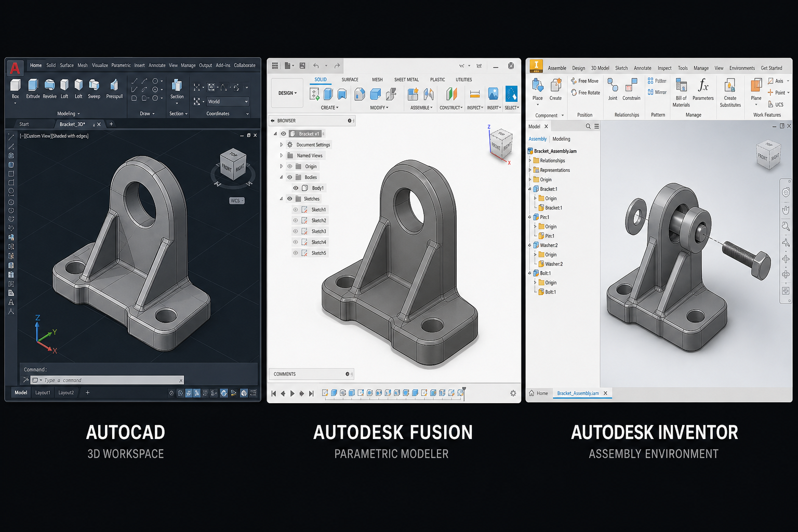
Task: Play the Fusion timeline
Action: [x=292, y=393]
